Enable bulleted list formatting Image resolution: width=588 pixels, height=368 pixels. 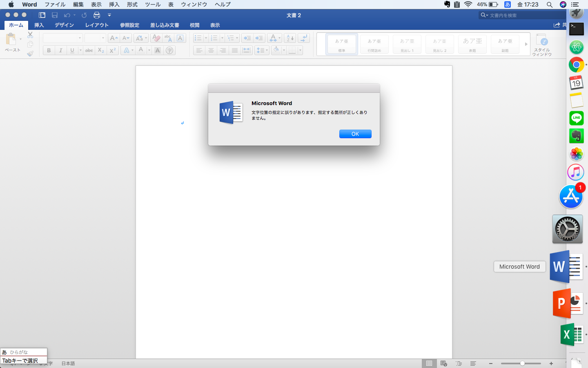point(199,38)
